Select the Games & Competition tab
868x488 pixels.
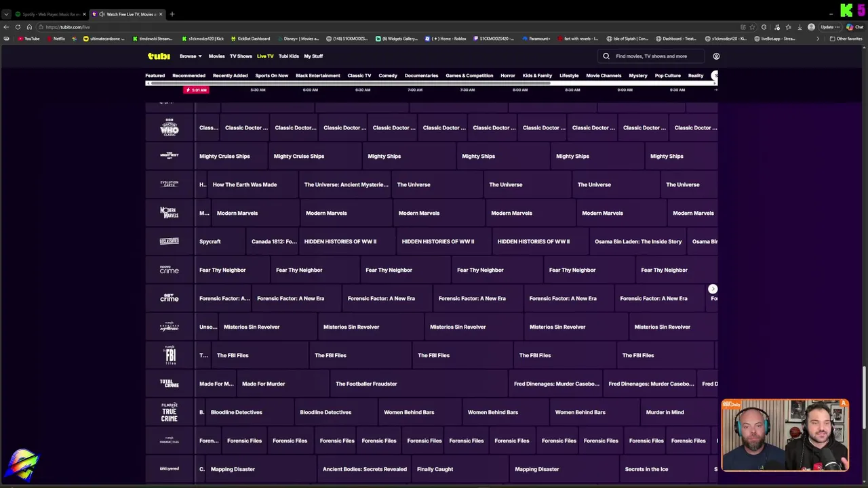(x=469, y=76)
